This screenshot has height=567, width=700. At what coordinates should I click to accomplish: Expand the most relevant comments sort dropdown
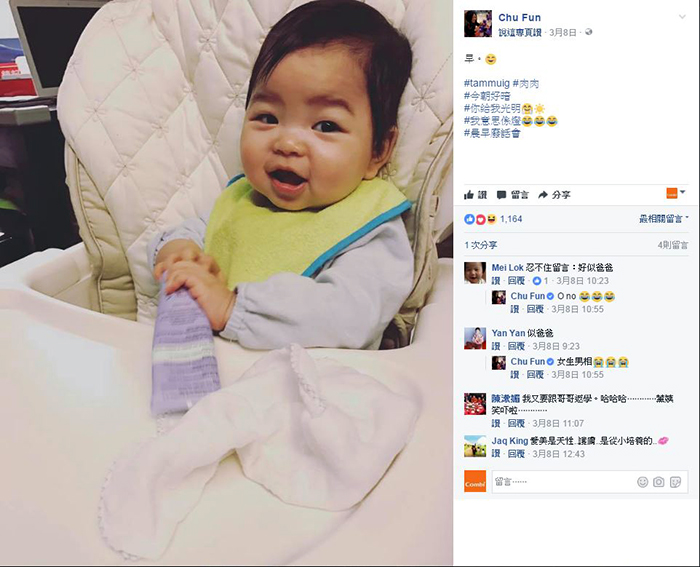663,219
